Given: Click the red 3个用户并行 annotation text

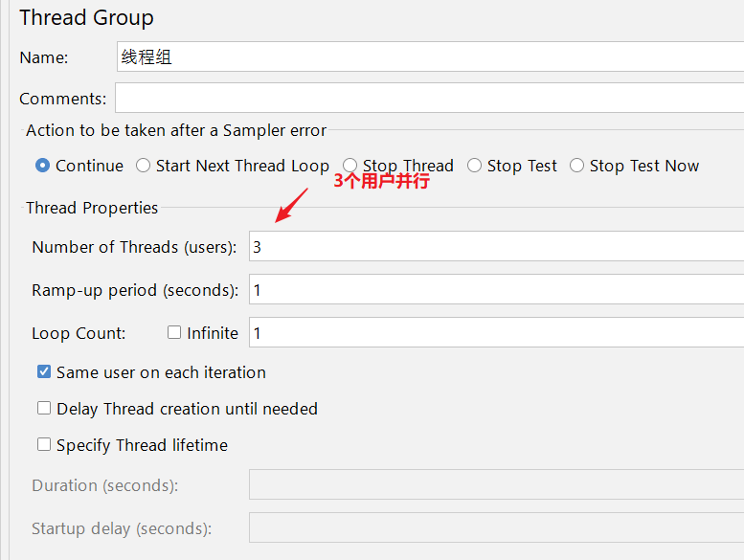Looking at the screenshot, I should (381, 182).
